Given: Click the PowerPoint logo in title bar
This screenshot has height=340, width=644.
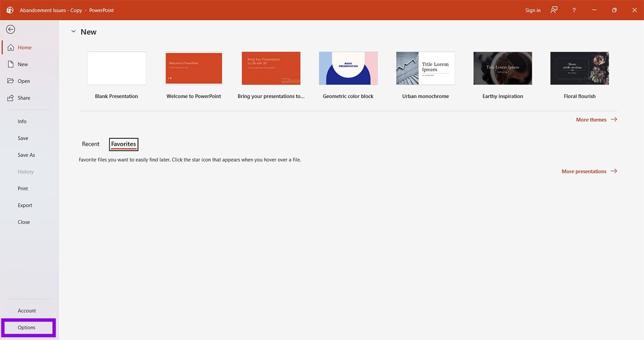Looking at the screenshot, I should click(x=10, y=10).
